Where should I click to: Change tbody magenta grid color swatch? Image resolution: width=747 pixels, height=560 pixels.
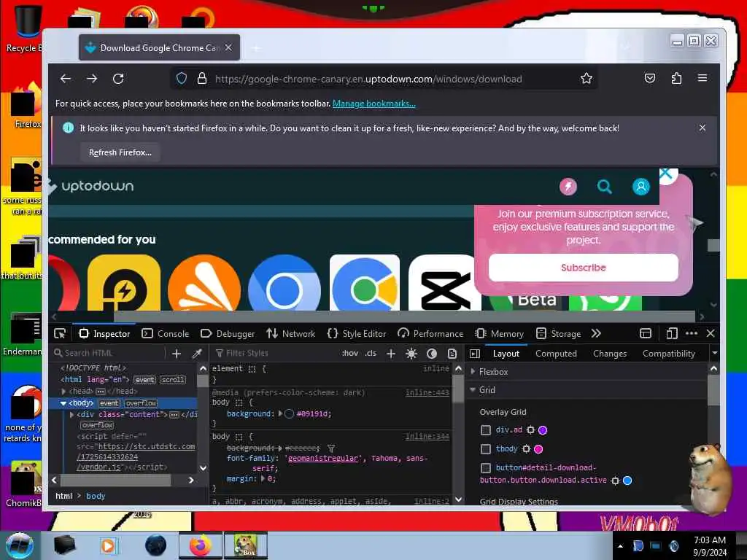click(x=538, y=448)
